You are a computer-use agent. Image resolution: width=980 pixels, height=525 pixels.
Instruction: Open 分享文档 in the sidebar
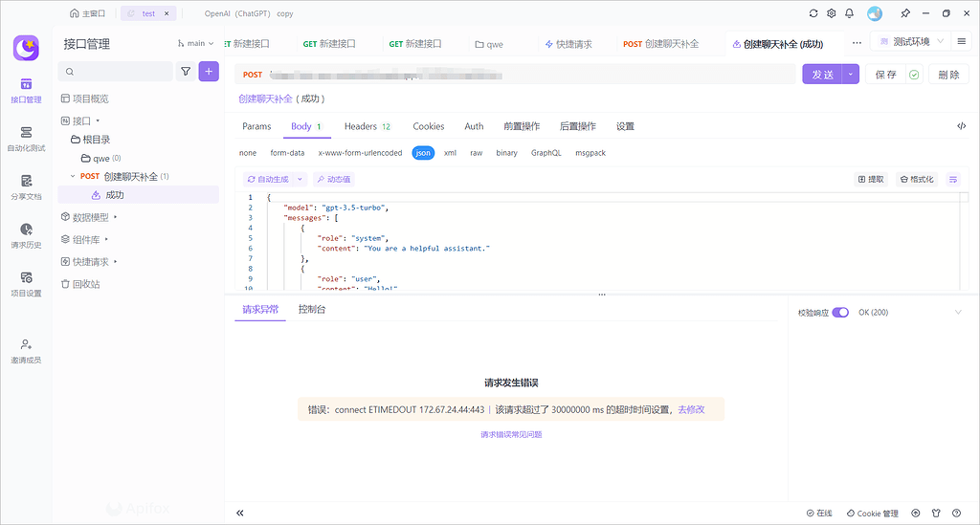(x=26, y=187)
